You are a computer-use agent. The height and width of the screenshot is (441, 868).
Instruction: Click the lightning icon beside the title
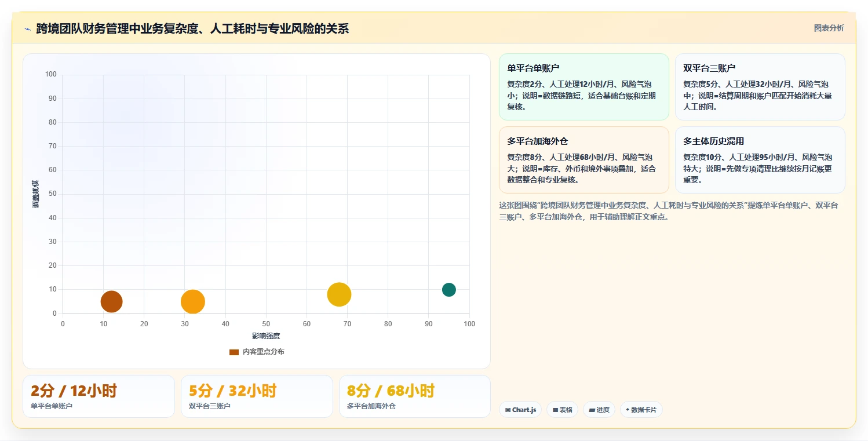[x=27, y=29]
